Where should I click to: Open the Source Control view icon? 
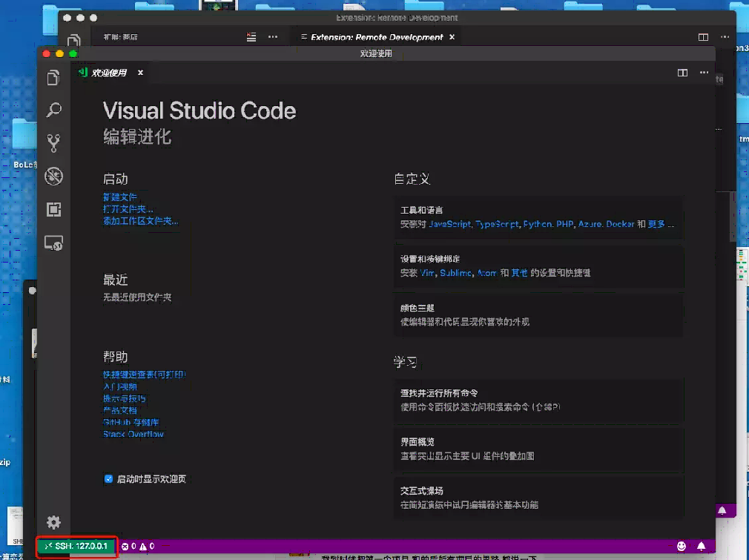53,143
